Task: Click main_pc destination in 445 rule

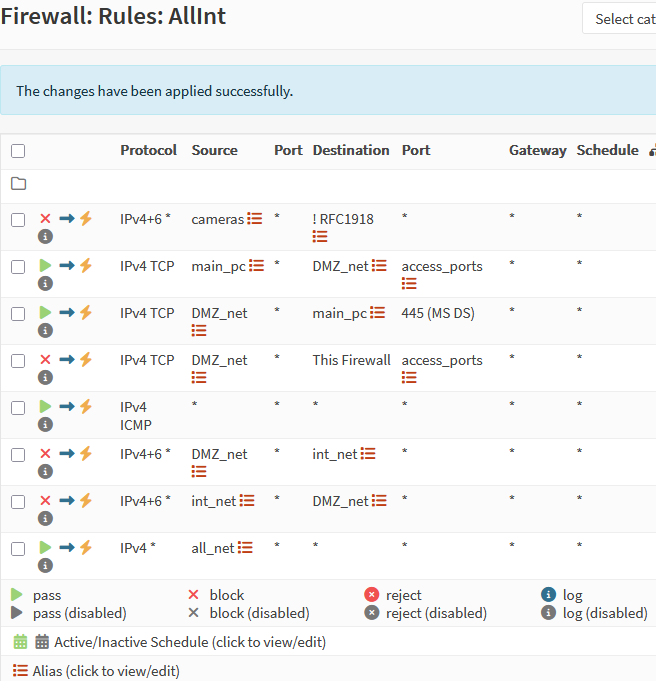Action: 340,313
